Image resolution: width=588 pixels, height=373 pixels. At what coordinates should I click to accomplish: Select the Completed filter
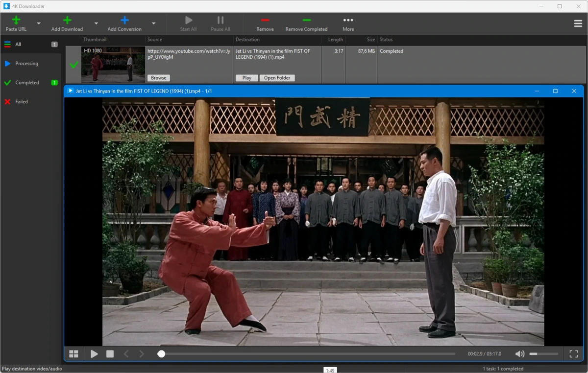pos(30,83)
